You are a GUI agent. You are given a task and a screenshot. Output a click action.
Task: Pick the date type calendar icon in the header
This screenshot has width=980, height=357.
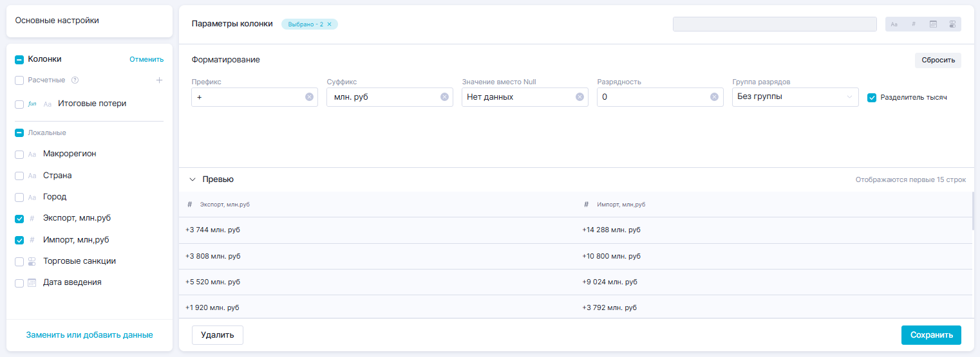(933, 24)
